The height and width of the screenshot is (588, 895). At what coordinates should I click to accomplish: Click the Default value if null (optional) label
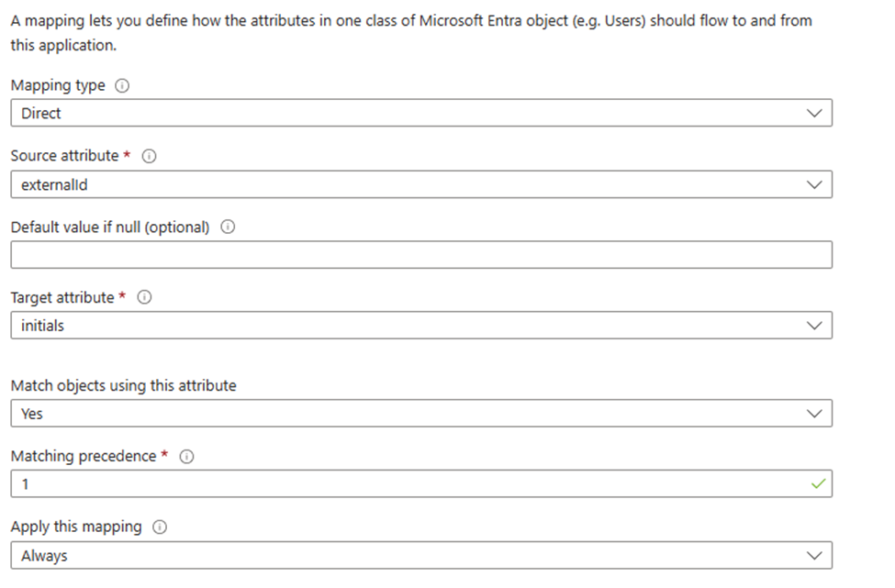tap(110, 227)
